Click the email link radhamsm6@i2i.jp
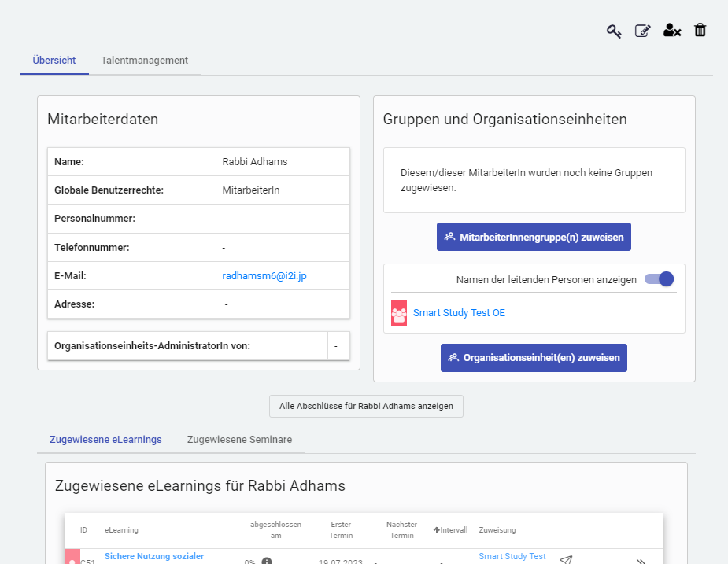The image size is (728, 564). coord(269,276)
